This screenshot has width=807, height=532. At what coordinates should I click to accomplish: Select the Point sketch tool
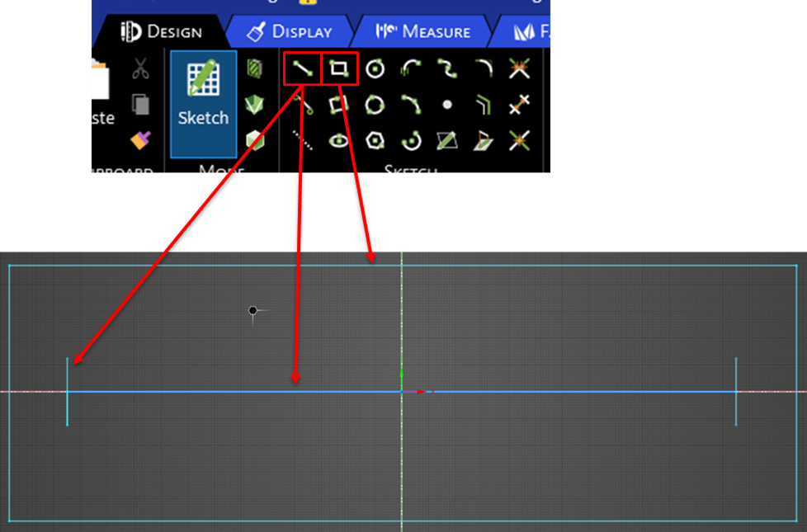pos(447,105)
